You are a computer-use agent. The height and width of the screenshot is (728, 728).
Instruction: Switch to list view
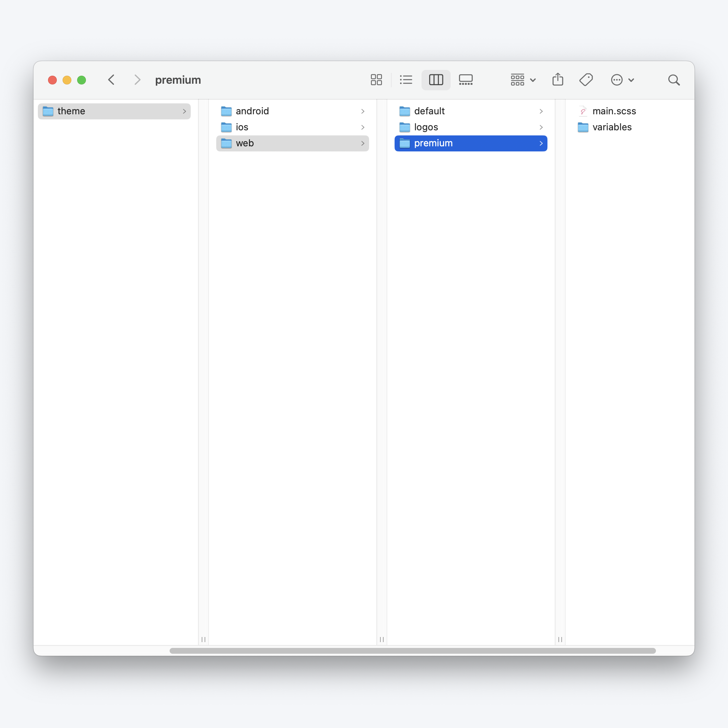click(406, 80)
